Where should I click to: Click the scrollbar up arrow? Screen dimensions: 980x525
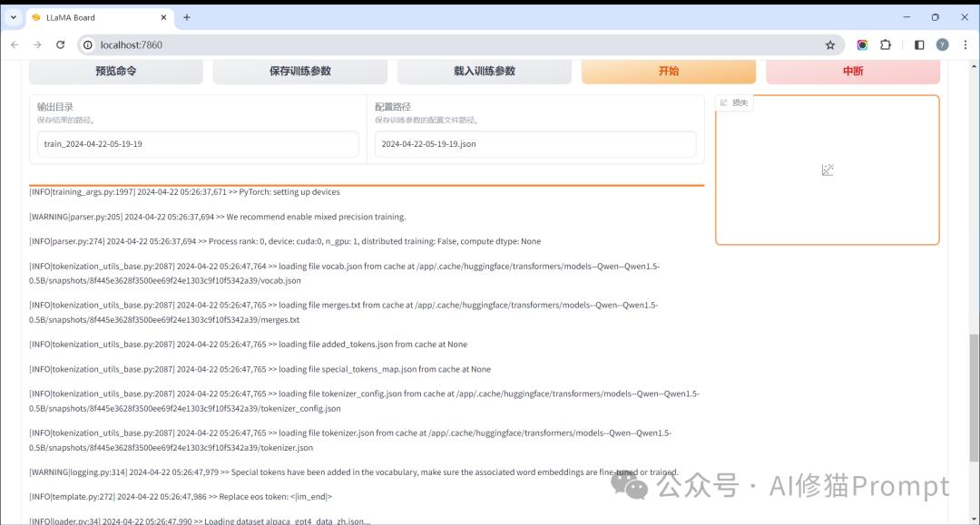coord(974,65)
